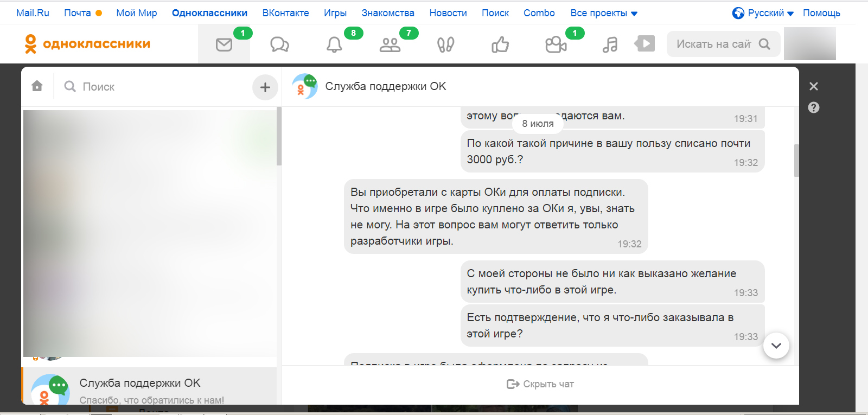Start a new chat with the plus button
868x415 pixels.
click(265, 87)
